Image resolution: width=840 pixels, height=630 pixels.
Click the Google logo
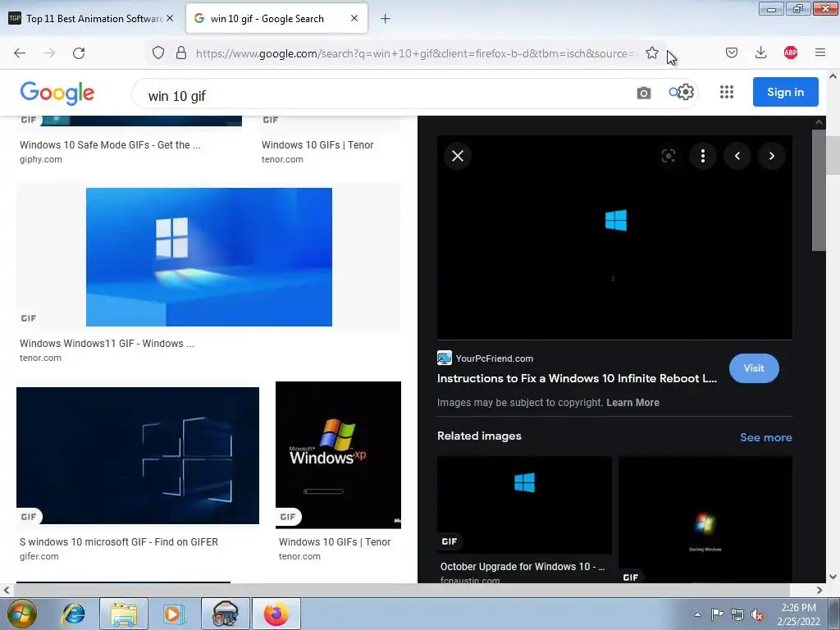point(57,94)
